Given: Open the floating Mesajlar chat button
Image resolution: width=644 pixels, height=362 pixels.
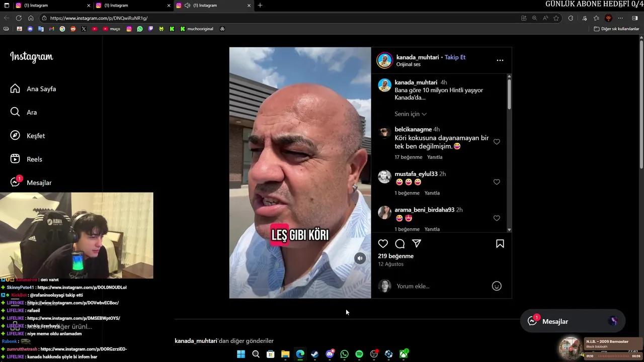Looking at the screenshot, I should tap(572, 321).
